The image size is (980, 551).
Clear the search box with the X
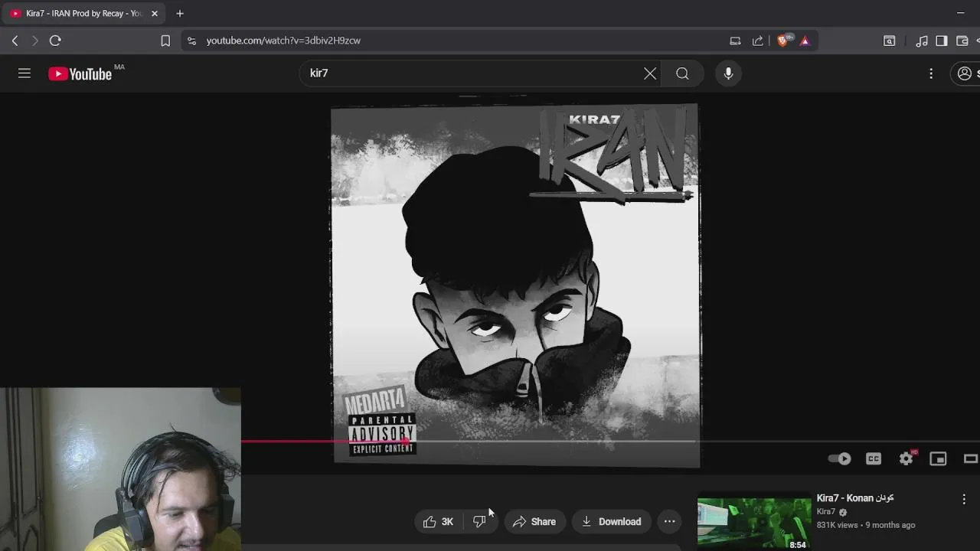650,73
